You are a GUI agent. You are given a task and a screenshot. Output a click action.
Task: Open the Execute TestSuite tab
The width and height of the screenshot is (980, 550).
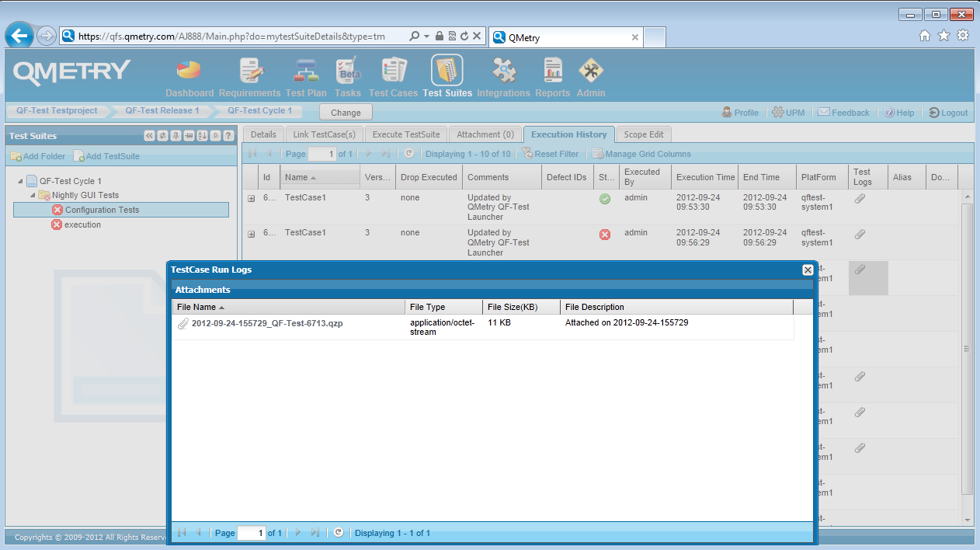tap(406, 134)
